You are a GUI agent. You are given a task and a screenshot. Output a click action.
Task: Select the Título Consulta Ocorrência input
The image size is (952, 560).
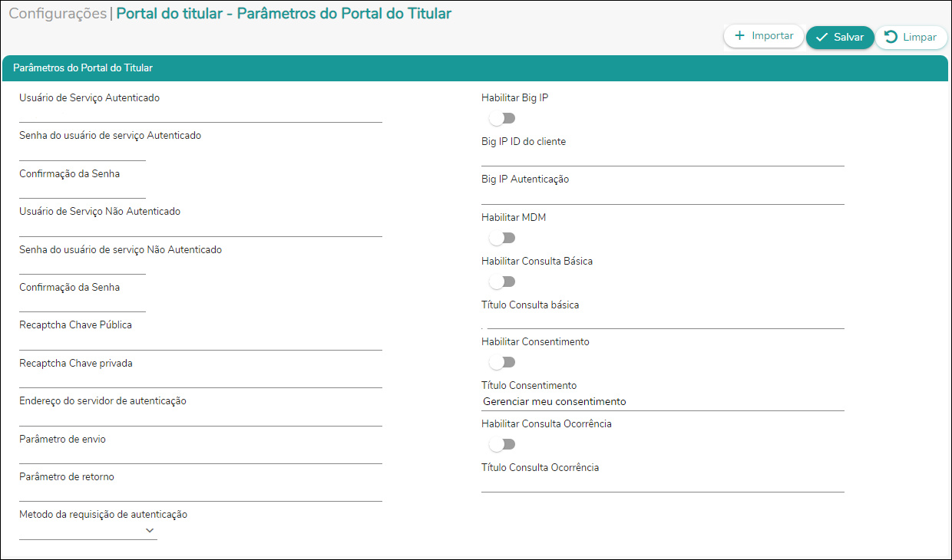point(663,483)
